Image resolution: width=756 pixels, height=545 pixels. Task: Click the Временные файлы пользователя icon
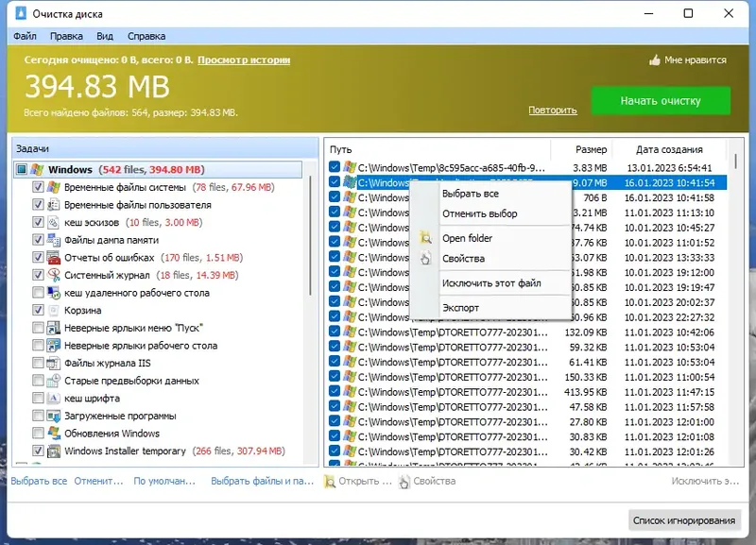coord(54,205)
